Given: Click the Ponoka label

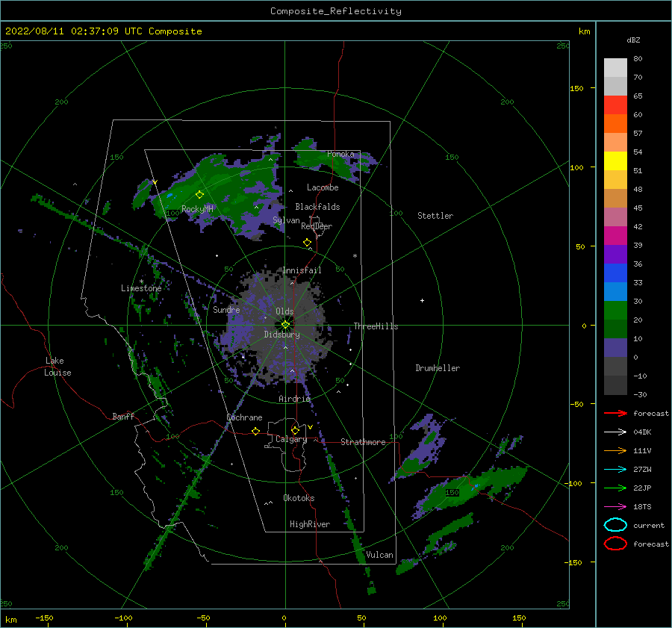Looking at the screenshot, I should pos(340,154).
